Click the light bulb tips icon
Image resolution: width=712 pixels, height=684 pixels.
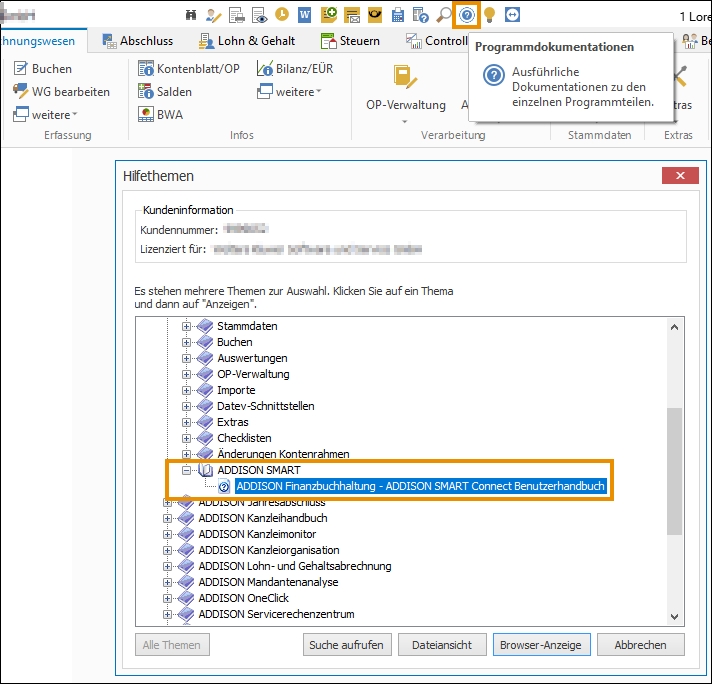(489, 15)
